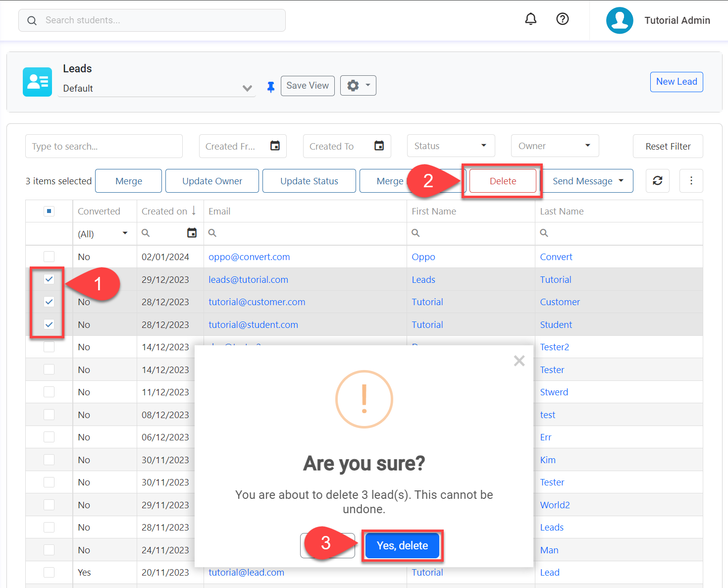Open the Owner filter dropdown
This screenshot has height=588, width=728.
[555, 146]
